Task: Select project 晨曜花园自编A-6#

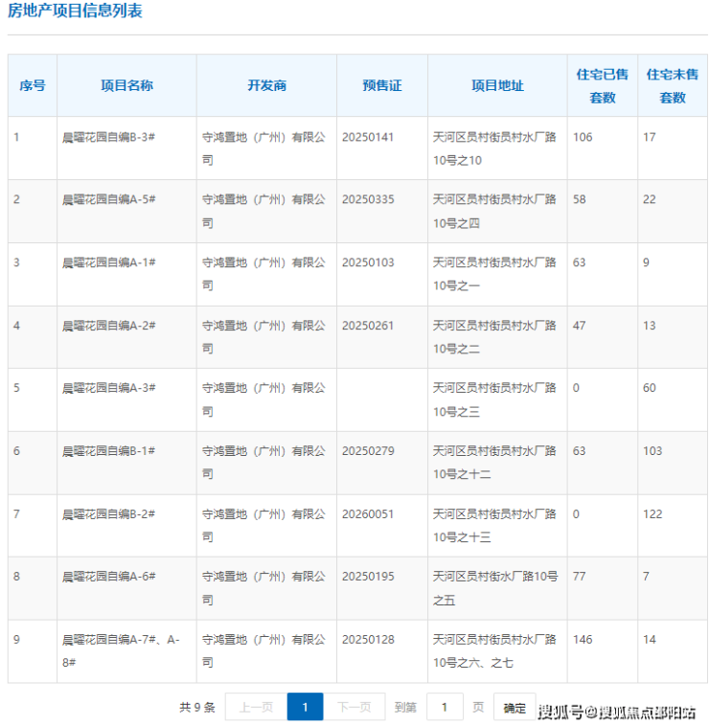Action: (x=108, y=577)
